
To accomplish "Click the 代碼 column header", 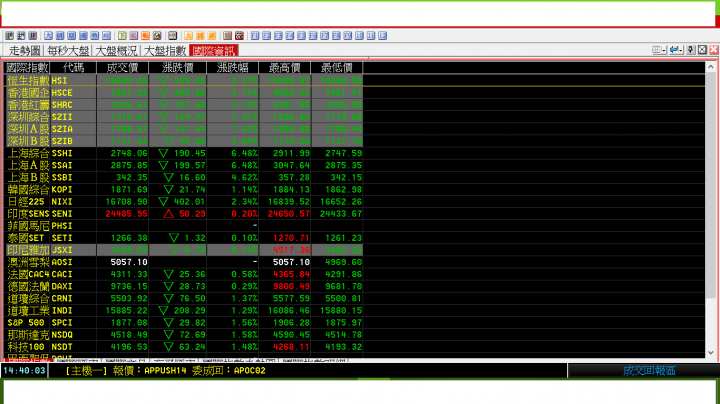I will [x=73, y=67].
